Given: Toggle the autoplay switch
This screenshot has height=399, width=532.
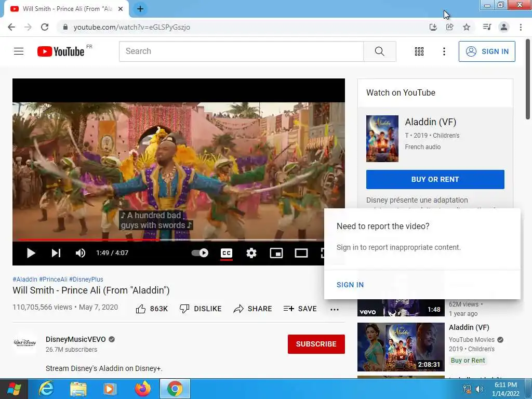Looking at the screenshot, I should (x=200, y=253).
